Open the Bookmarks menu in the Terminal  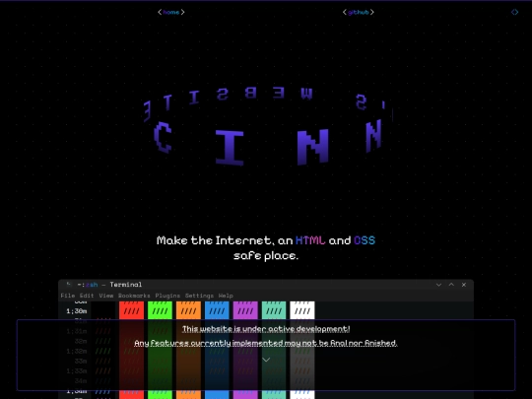[134, 296]
